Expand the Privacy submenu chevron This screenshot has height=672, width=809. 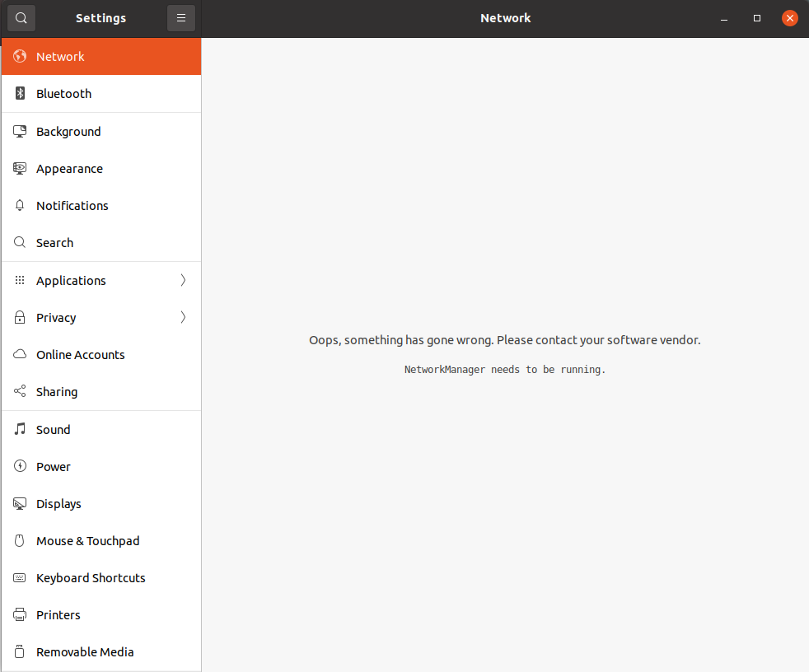183,317
